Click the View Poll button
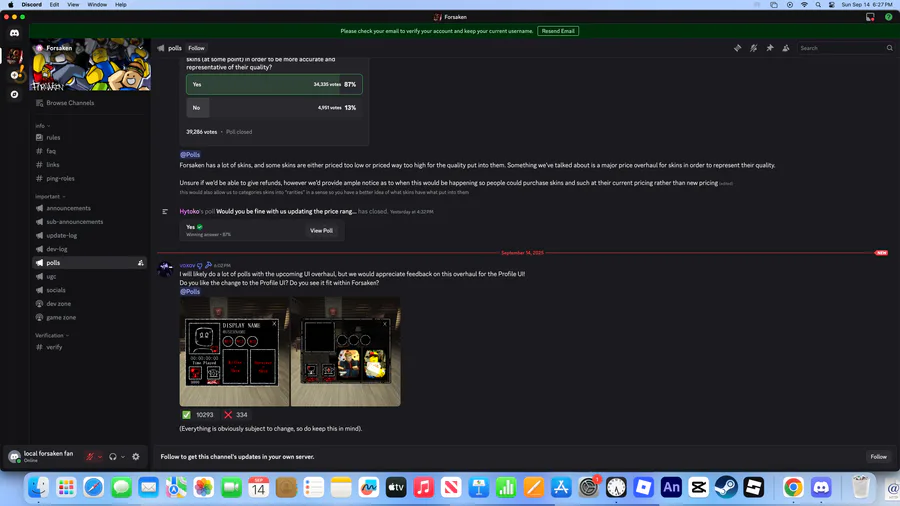 point(321,231)
